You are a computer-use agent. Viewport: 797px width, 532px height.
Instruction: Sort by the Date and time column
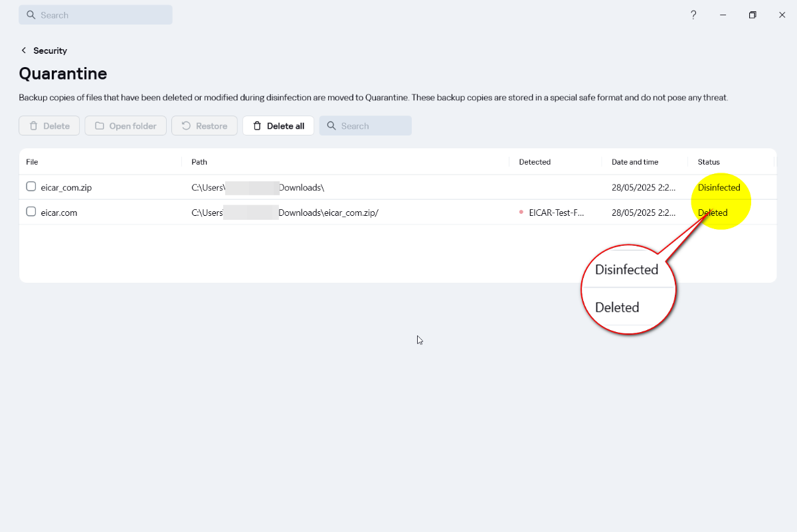coord(634,162)
